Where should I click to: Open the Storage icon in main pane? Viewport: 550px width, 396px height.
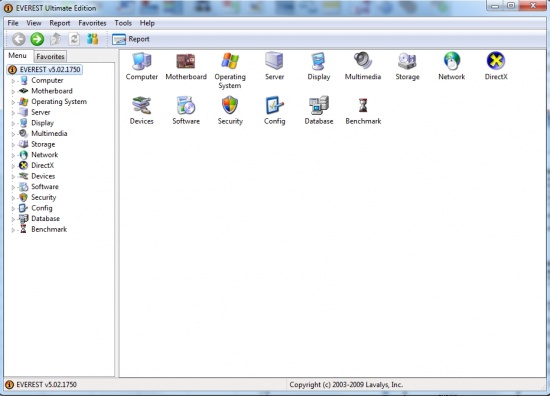(x=407, y=61)
